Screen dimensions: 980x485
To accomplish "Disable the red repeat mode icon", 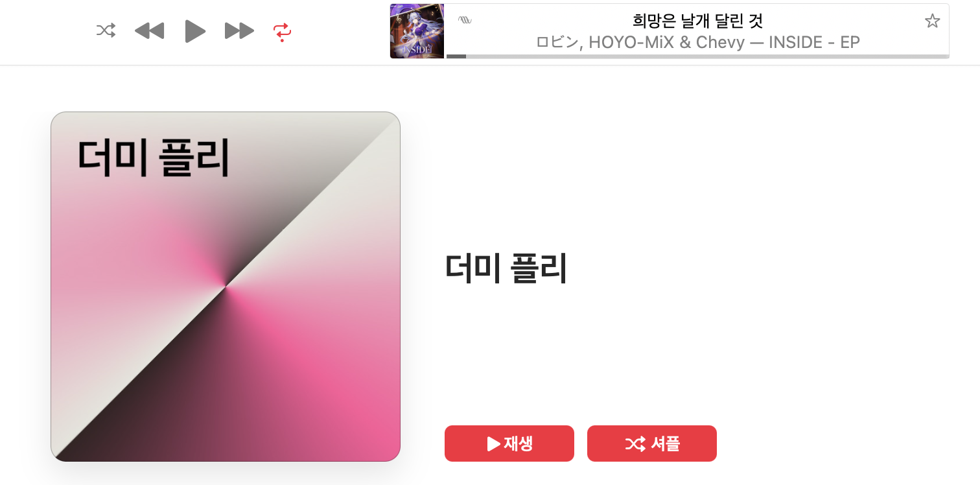I will coord(283,32).
